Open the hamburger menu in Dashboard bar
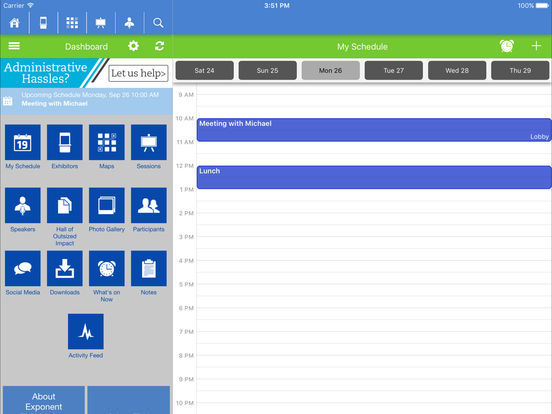This screenshot has width=552, height=414. [x=14, y=46]
